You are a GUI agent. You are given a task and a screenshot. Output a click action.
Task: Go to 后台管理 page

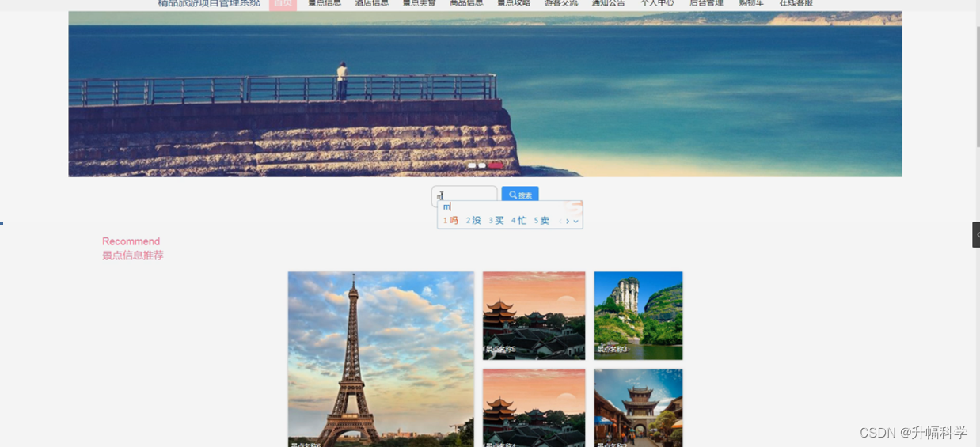tap(706, 3)
